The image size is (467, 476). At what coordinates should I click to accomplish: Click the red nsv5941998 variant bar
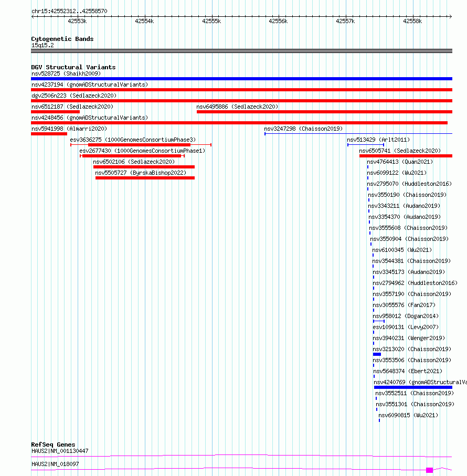click(49, 134)
